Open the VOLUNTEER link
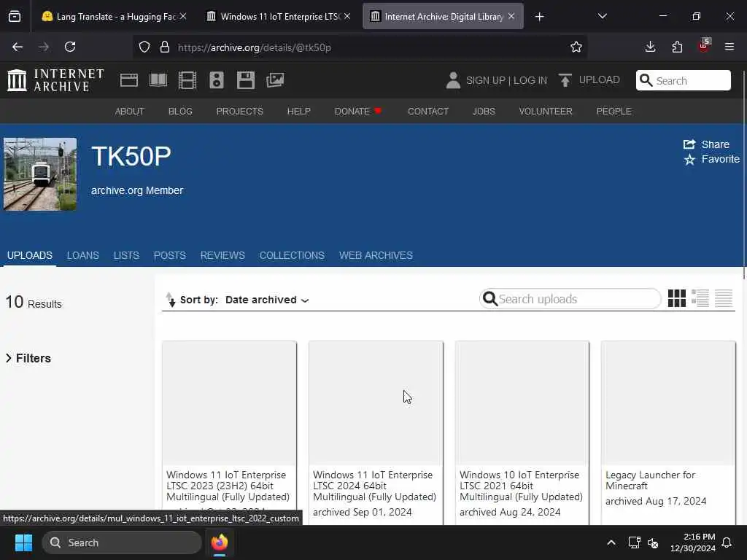Image resolution: width=747 pixels, height=560 pixels. [546, 111]
